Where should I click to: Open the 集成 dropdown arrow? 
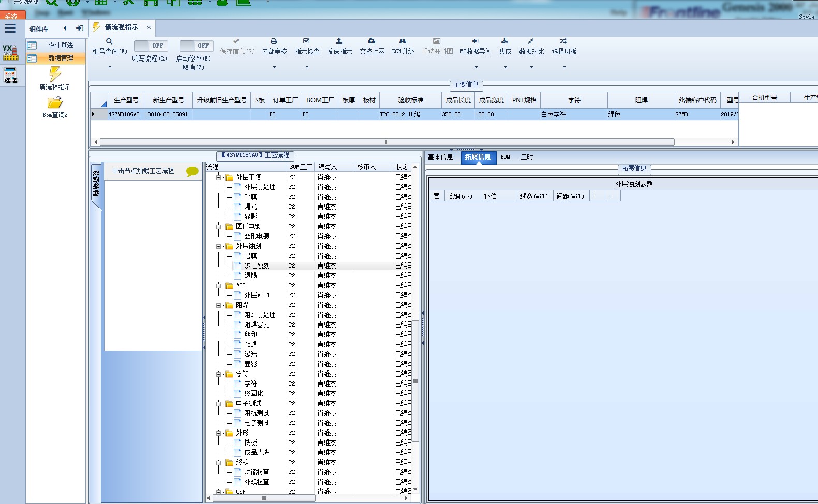pyautogui.click(x=505, y=67)
